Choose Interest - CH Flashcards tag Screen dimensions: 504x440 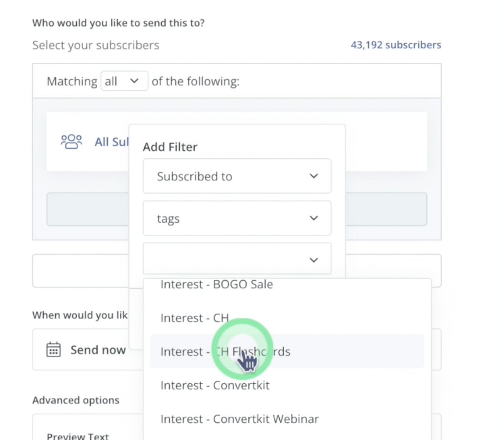click(287, 352)
